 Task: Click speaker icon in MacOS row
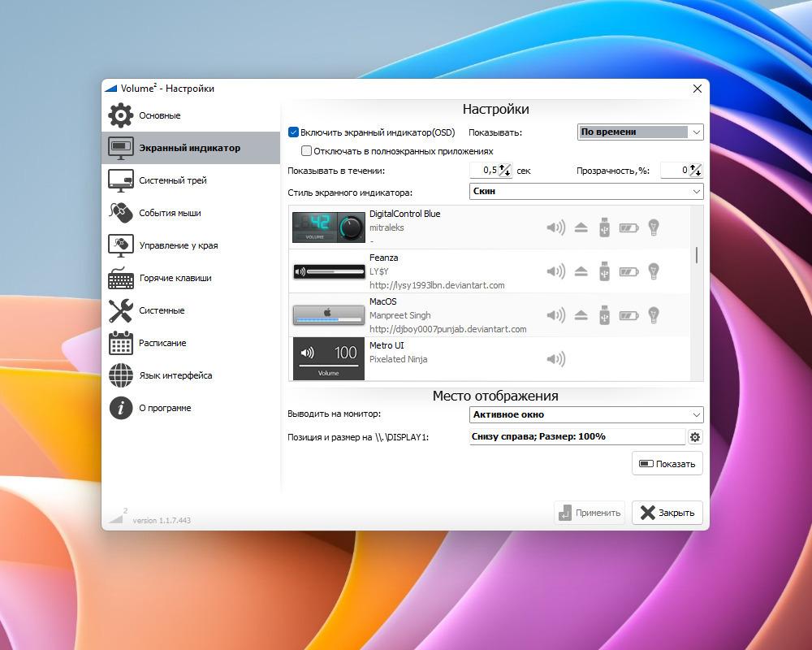[x=555, y=315]
